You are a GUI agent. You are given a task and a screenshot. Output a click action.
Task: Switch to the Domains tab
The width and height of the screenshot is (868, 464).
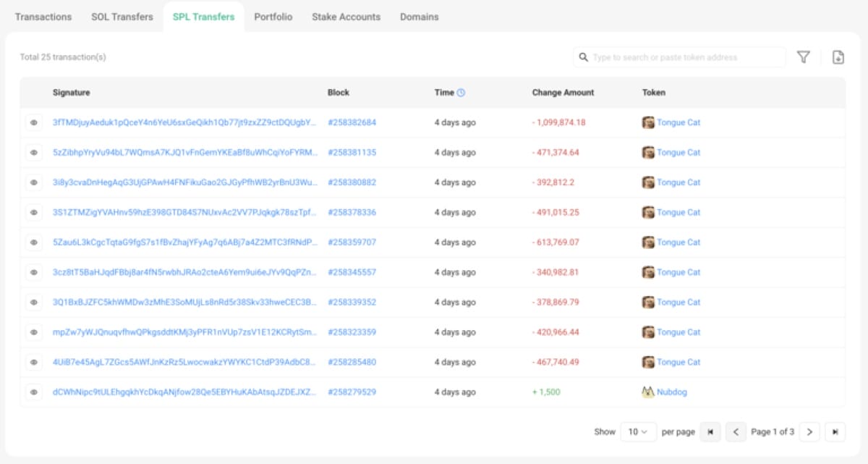[419, 17]
